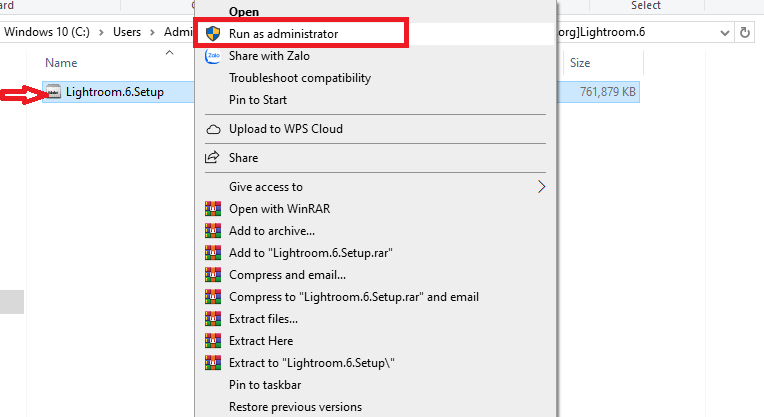Screen dimensions: 764x417
Task: Click WinRAR icon beside Add to archive
Action: click(212, 231)
